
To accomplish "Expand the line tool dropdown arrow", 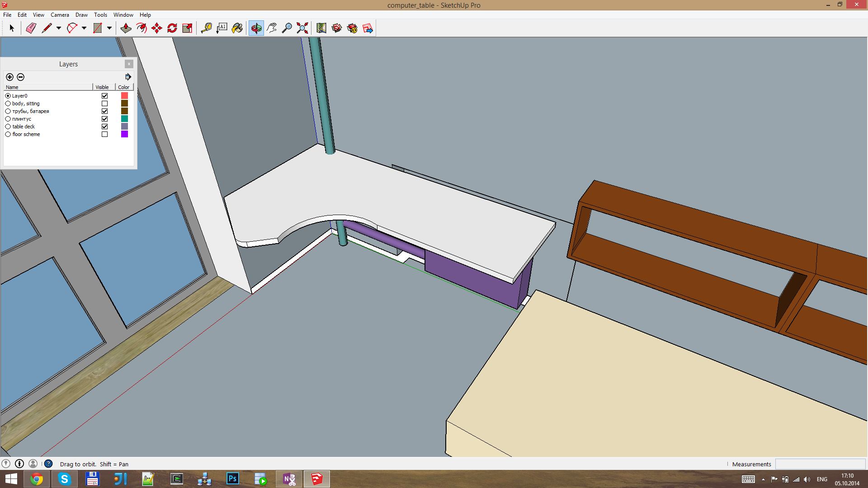I will pyautogui.click(x=59, y=28).
